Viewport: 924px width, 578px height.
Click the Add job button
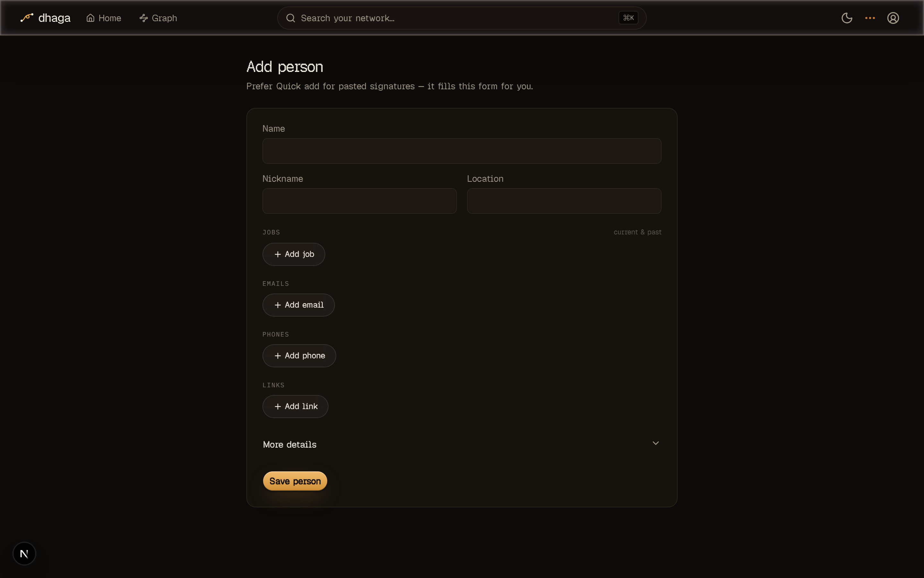tap(294, 254)
